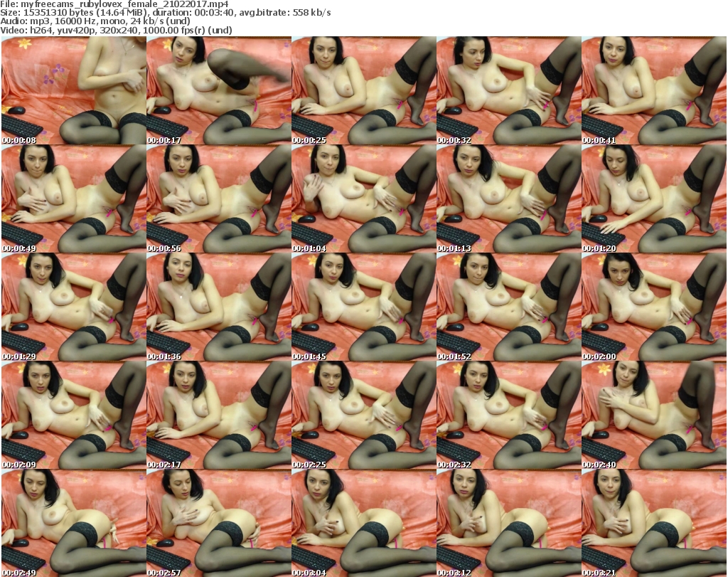Open the frame stamped 00:03:21

tap(654, 523)
